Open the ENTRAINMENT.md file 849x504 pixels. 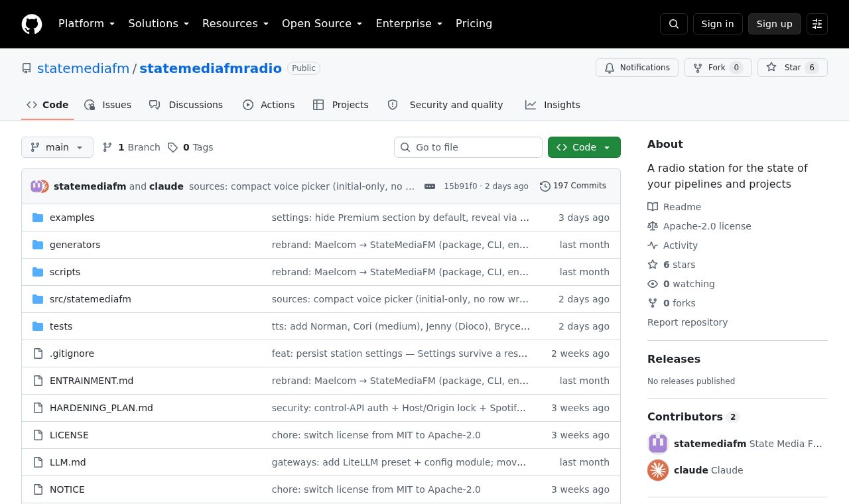(x=92, y=381)
